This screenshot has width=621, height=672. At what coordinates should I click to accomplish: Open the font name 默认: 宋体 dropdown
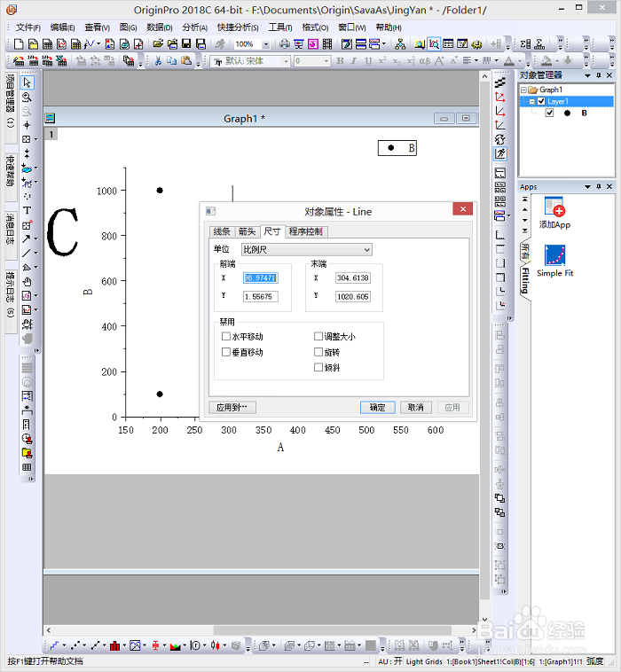[286, 61]
